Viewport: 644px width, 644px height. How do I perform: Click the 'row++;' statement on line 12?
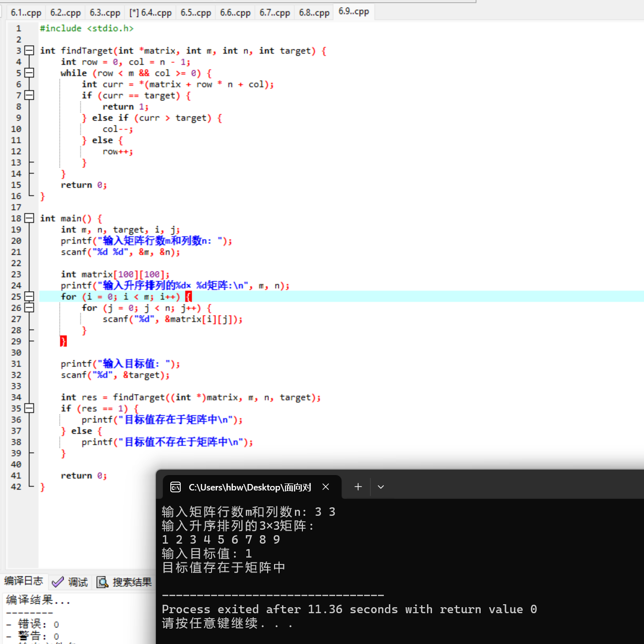(118, 152)
